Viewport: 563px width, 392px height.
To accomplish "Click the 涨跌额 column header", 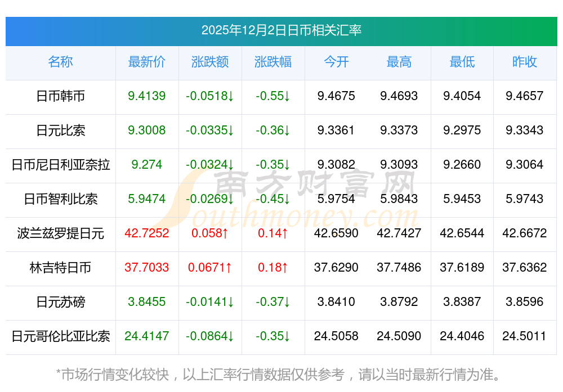I will click(210, 62).
